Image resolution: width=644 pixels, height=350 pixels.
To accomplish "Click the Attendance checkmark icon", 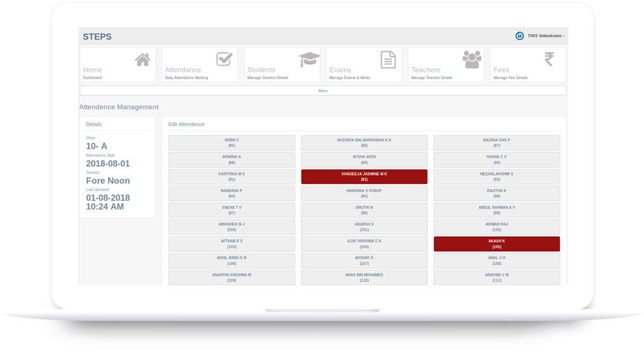I will coord(224,59).
